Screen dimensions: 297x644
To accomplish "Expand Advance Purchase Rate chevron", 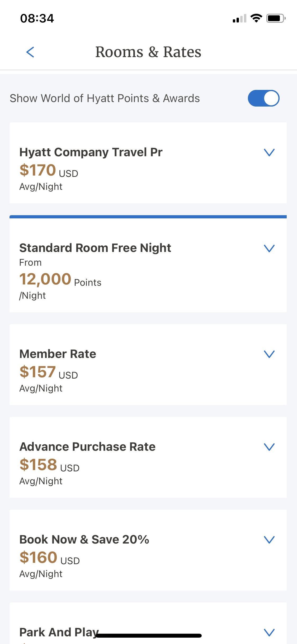I will coord(269,447).
